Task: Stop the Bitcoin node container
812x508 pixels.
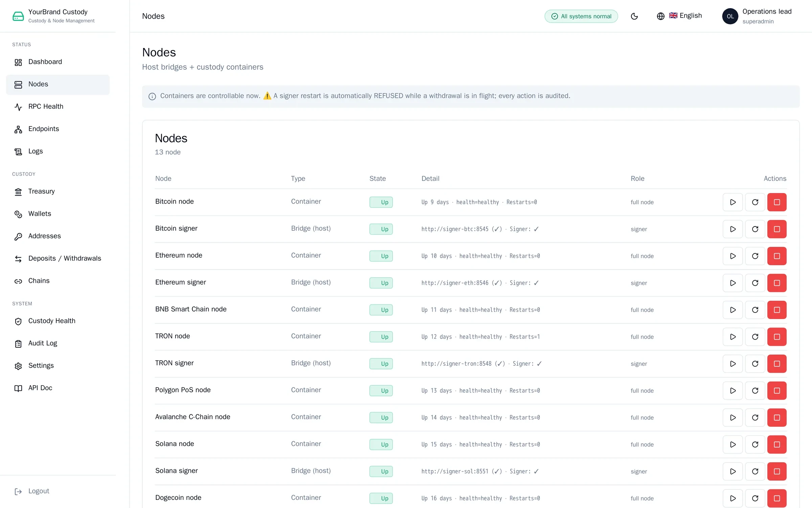Action: point(777,202)
